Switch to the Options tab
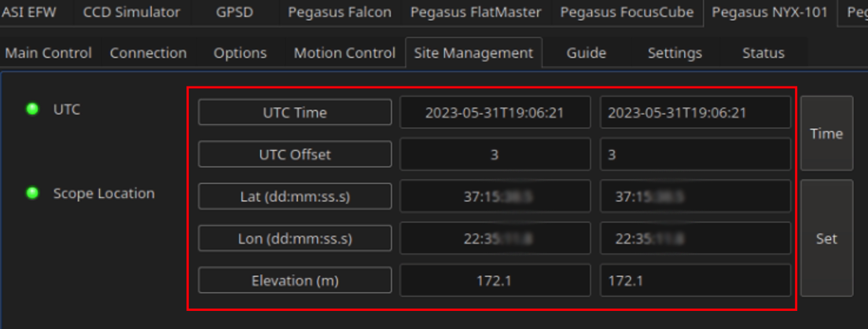 pyautogui.click(x=241, y=53)
